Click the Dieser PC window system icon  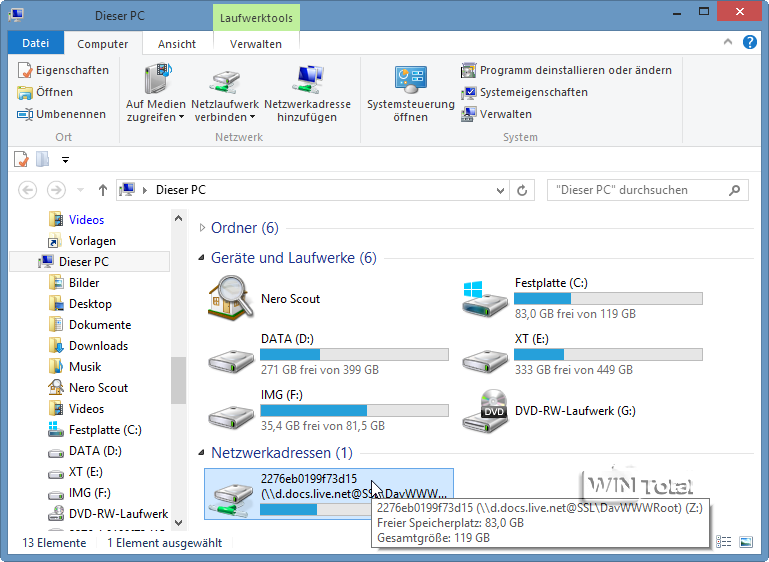[x=16, y=15]
